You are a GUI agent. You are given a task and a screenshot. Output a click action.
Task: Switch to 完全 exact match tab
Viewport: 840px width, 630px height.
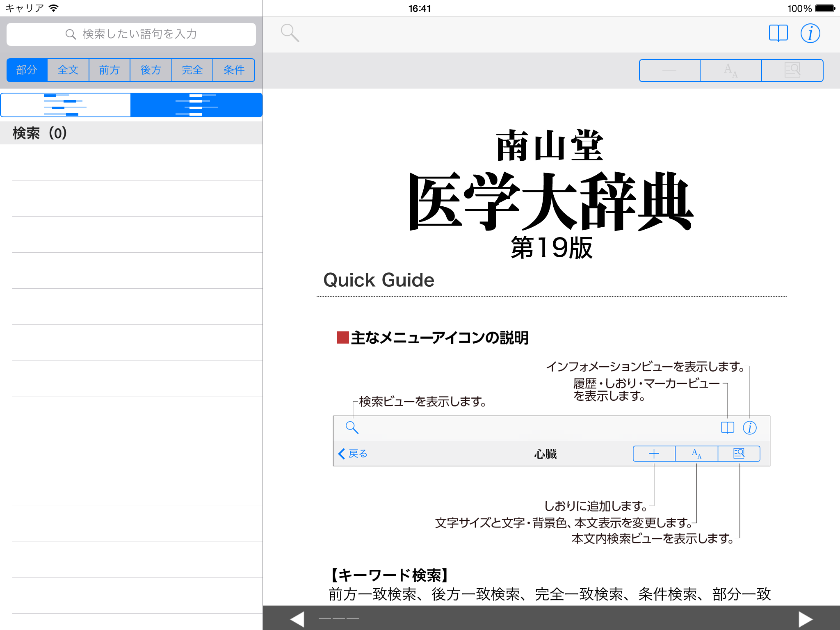[192, 70]
